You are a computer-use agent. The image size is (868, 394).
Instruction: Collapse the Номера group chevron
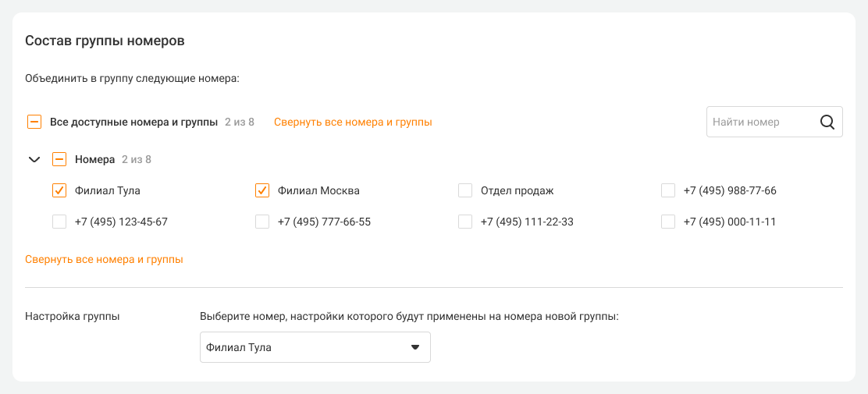34,159
